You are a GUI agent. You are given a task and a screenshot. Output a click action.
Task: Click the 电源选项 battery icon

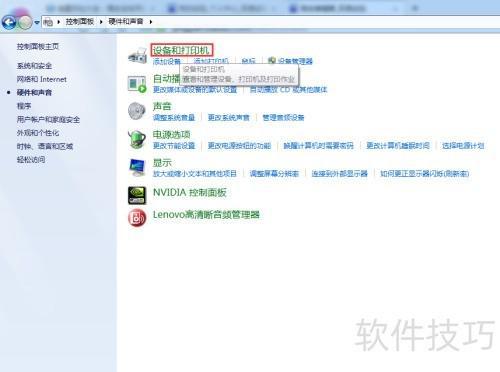[137, 139]
